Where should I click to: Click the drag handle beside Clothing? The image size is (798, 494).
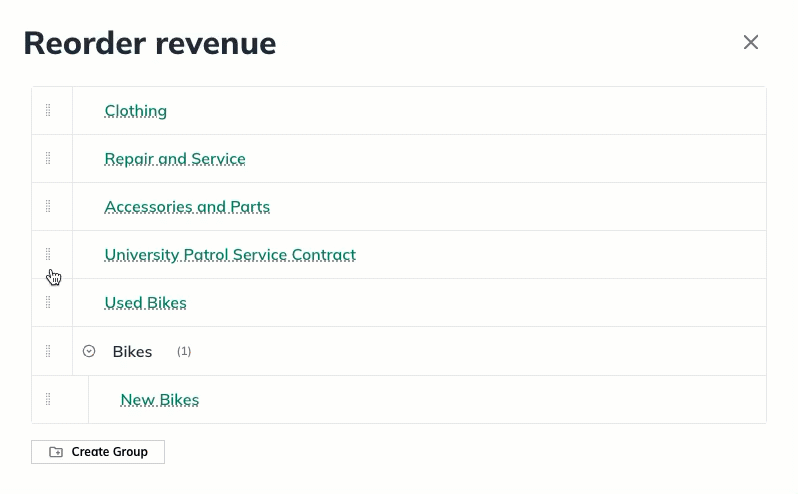pyautogui.click(x=48, y=111)
